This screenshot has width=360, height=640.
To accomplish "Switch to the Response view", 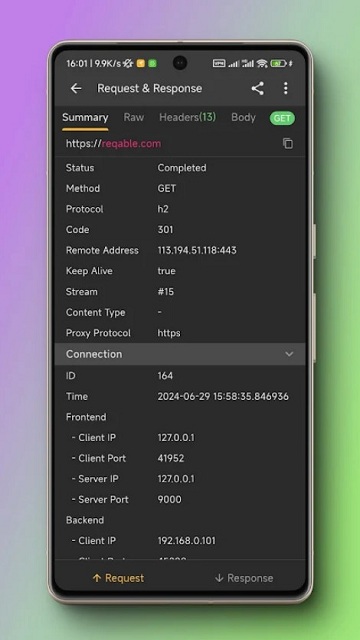I will [244, 578].
